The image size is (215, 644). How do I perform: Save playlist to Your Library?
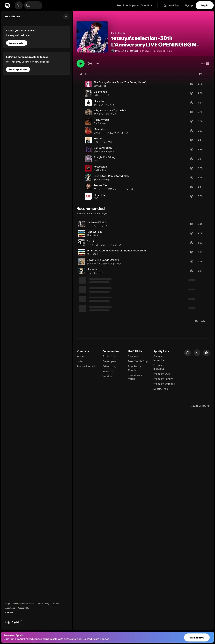(x=90, y=64)
